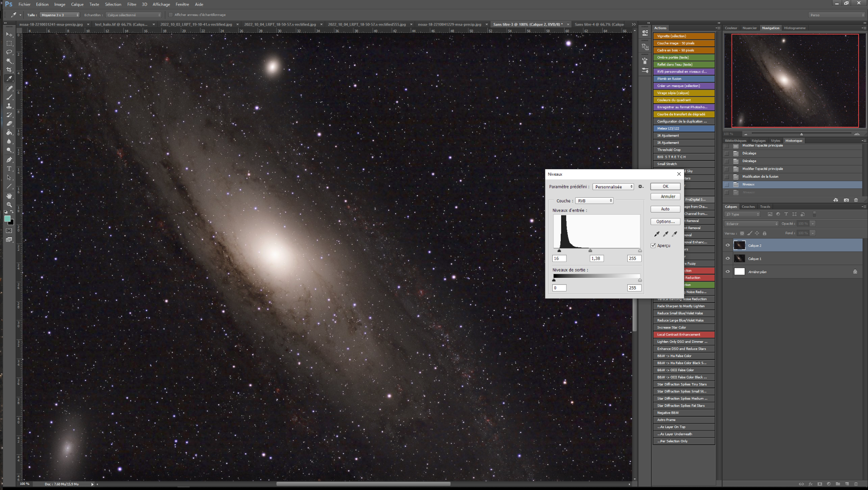Image resolution: width=868 pixels, height=490 pixels.
Task: Open the Filtre menu
Action: [x=132, y=4]
